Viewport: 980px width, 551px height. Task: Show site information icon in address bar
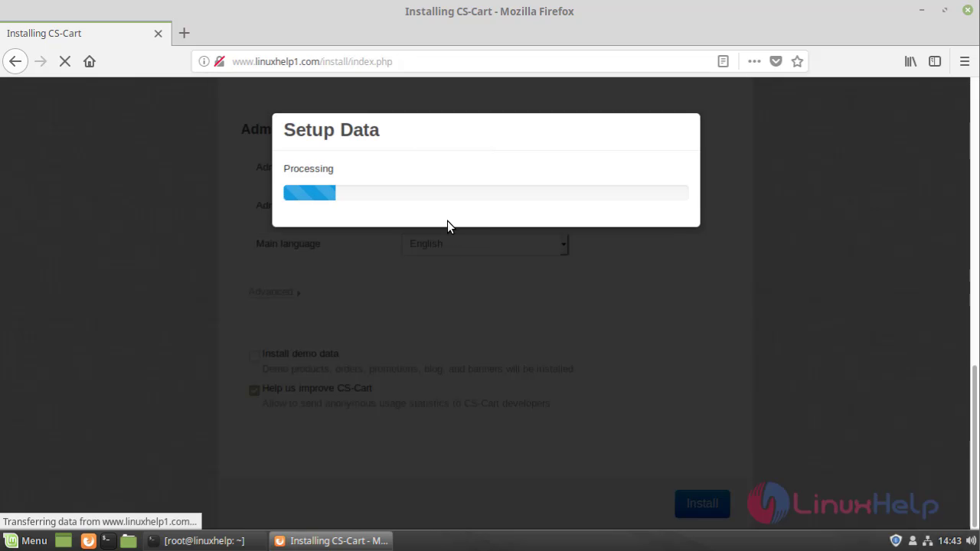[x=204, y=61]
